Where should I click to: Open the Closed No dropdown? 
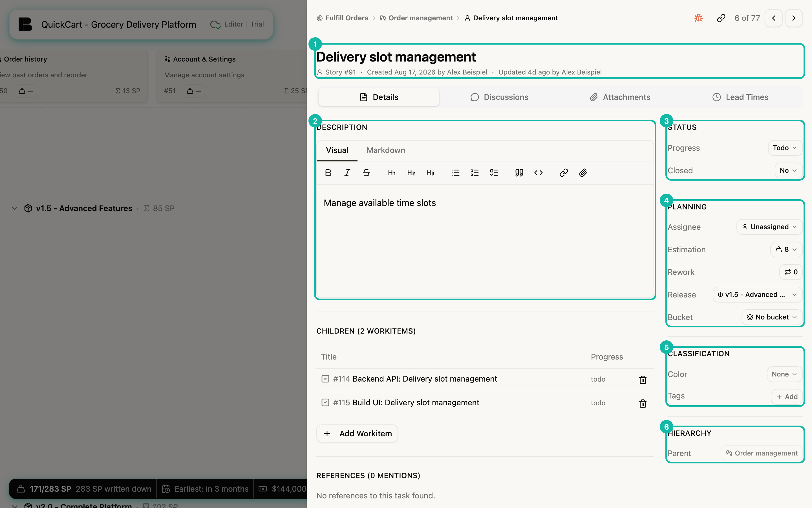tap(788, 170)
